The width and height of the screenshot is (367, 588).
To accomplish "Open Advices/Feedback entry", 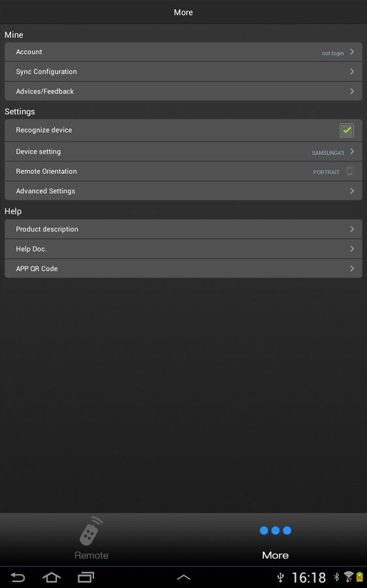I will pyautogui.click(x=183, y=91).
